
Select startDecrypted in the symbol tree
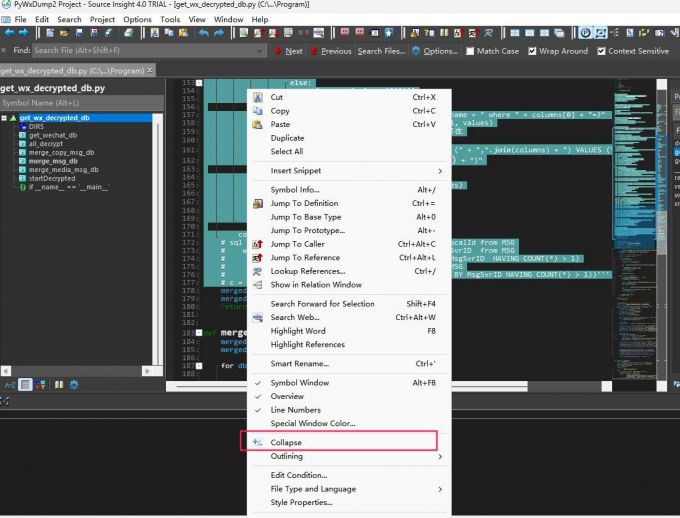52,178
